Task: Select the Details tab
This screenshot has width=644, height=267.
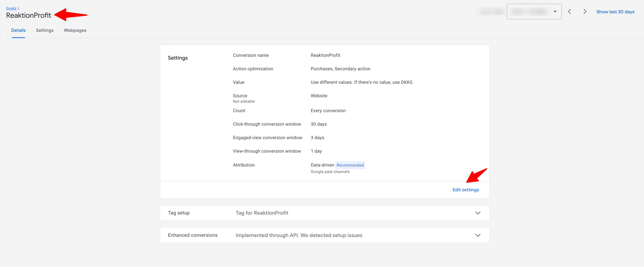Action: pos(18,30)
